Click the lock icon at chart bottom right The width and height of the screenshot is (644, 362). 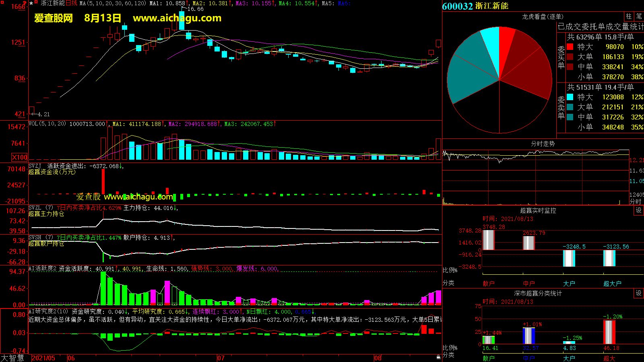coord(438,357)
